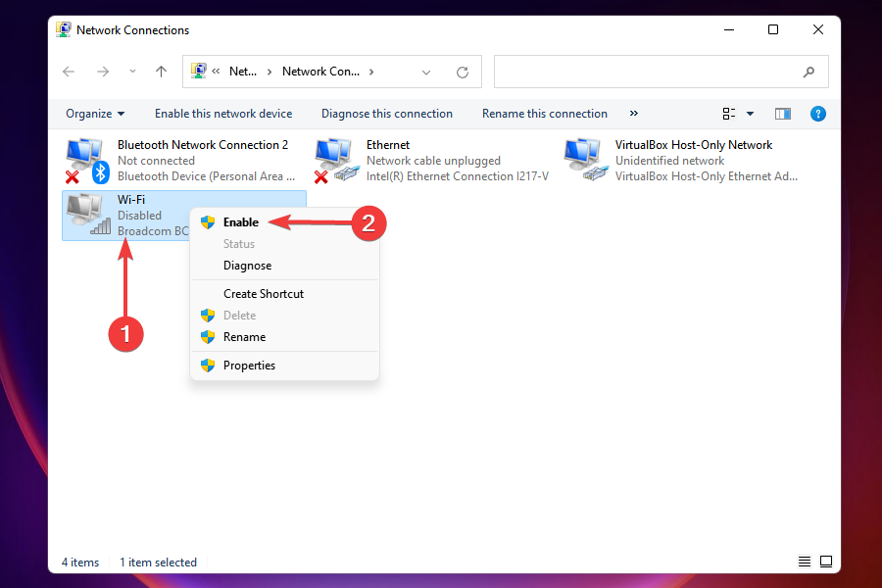The image size is (882, 588).
Task: Click Rename this connection in the toolbar
Action: tap(545, 114)
